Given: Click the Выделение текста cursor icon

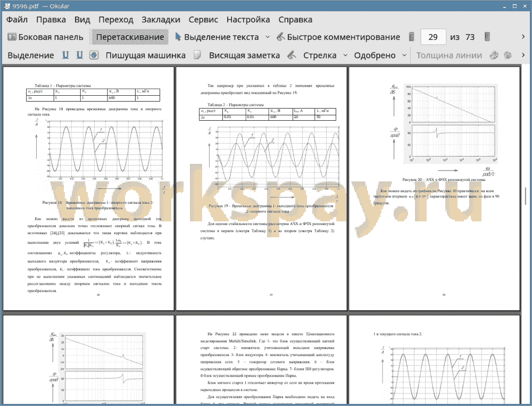Looking at the screenshot, I should tap(178, 37).
